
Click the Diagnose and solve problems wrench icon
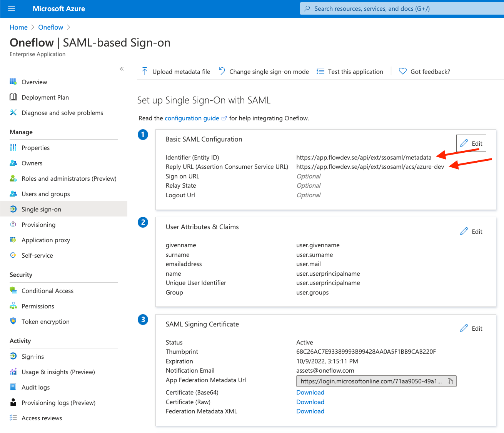click(13, 113)
